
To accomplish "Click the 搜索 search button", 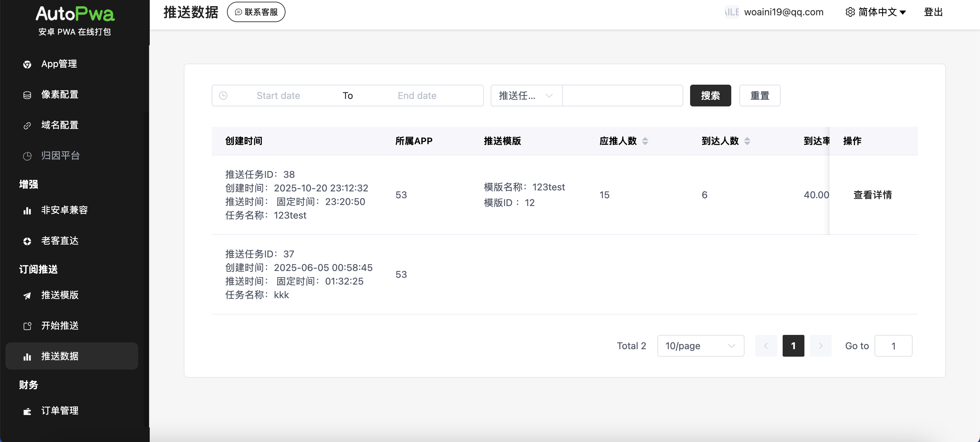I will tap(710, 96).
